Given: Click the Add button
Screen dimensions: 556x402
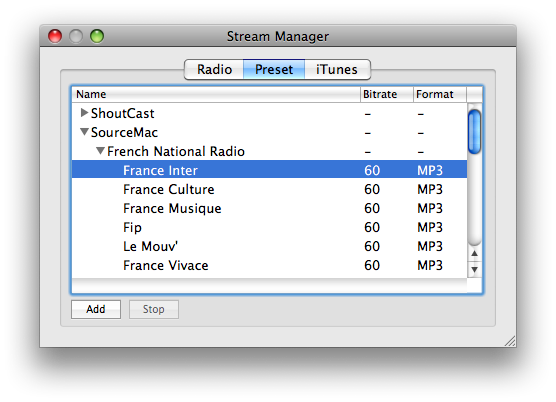Looking at the screenshot, I should coord(96,309).
